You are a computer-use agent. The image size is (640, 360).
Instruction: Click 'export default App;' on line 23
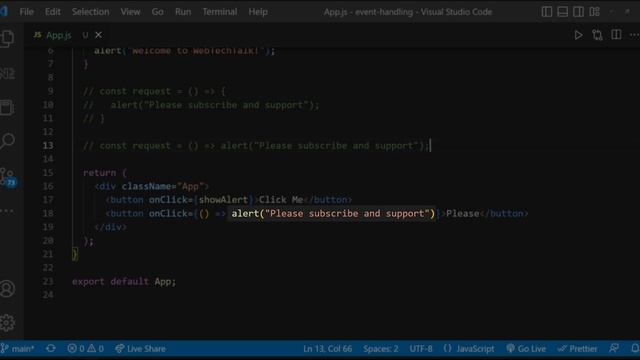124,282
